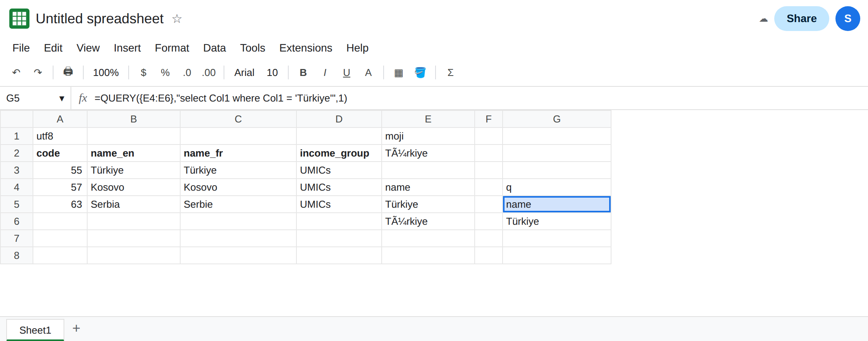Select column F header

click(x=489, y=119)
